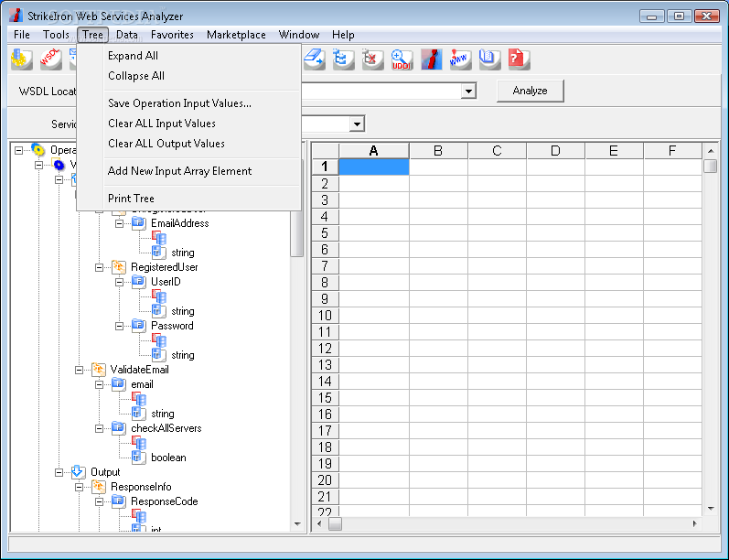The width and height of the screenshot is (729, 560).
Task: Click the EmailAddress field icon in tree
Action: point(138,223)
